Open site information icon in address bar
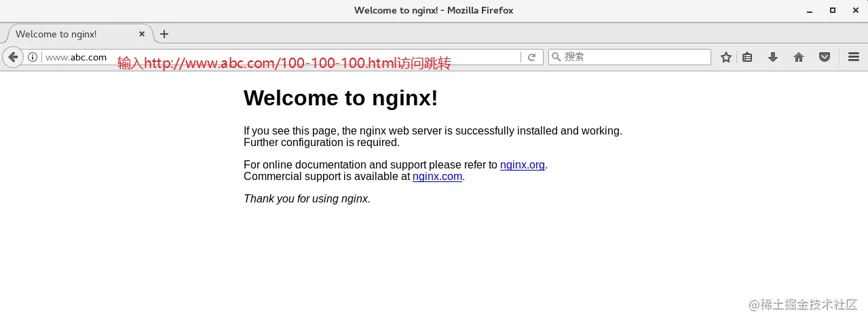This screenshot has height=322, width=868. pos(32,57)
